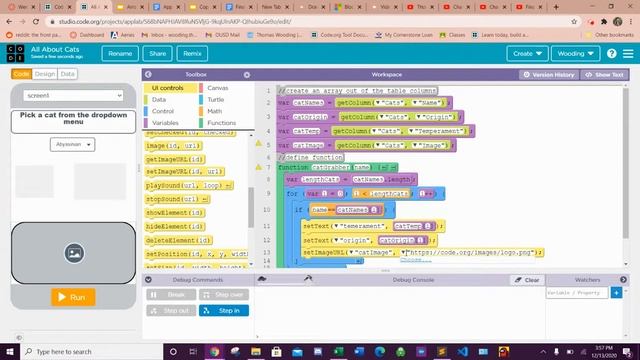
Task: Click the playSound(url, loop) toolbox block
Action: coord(189,186)
